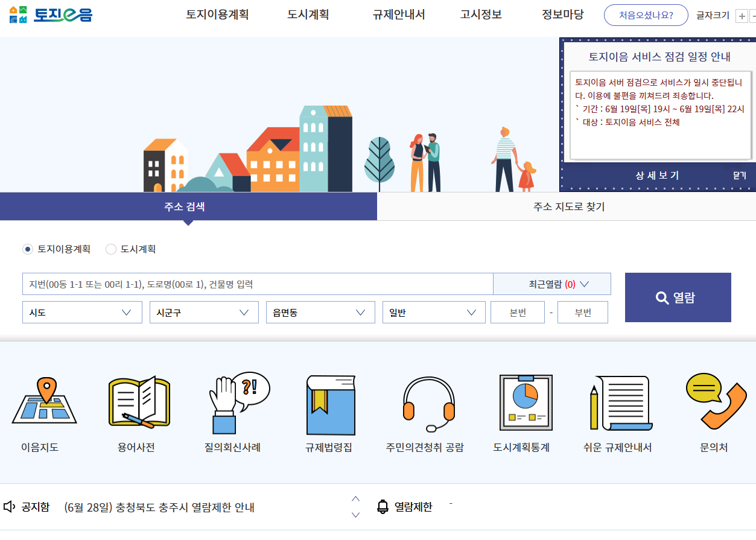Click the 주민의견청취 공람 label
756x540 pixels.
tap(425, 448)
